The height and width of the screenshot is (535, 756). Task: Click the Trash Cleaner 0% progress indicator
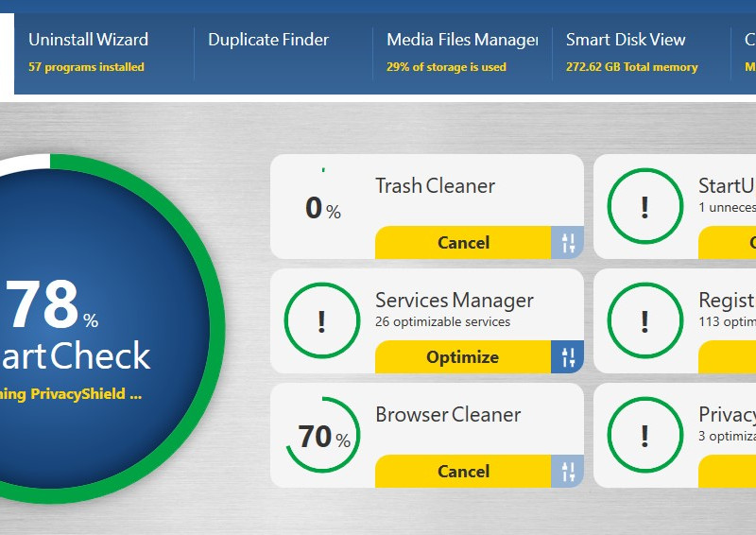pyautogui.click(x=322, y=207)
